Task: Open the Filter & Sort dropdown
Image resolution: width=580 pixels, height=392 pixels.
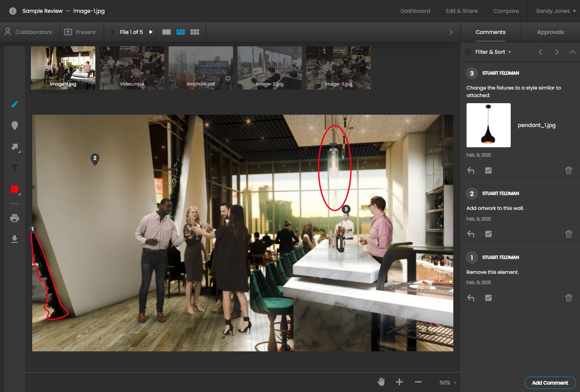Action: click(x=491, y=52)
